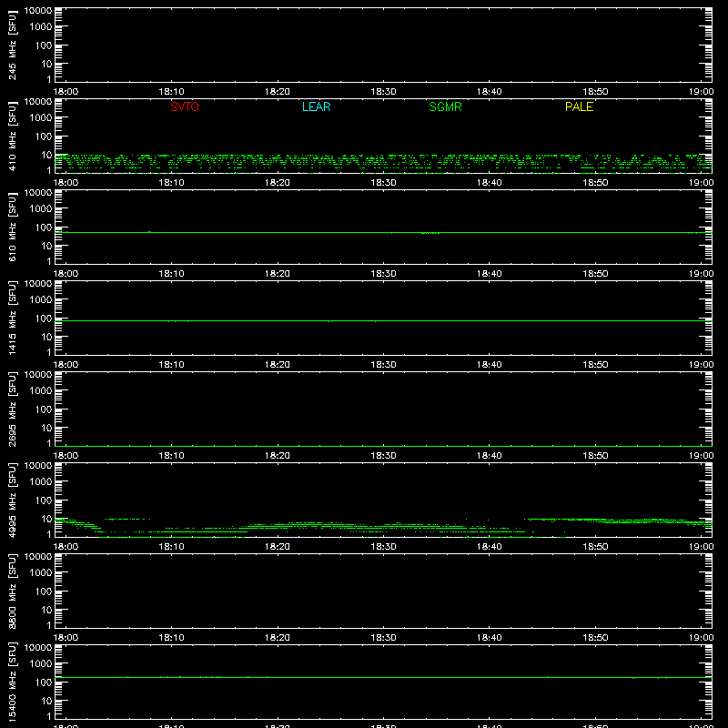Click the 18:40 time label below 610 MHz plot
Image resolution: width=728 pixels, height=728 pixels.
click(489, 274)
